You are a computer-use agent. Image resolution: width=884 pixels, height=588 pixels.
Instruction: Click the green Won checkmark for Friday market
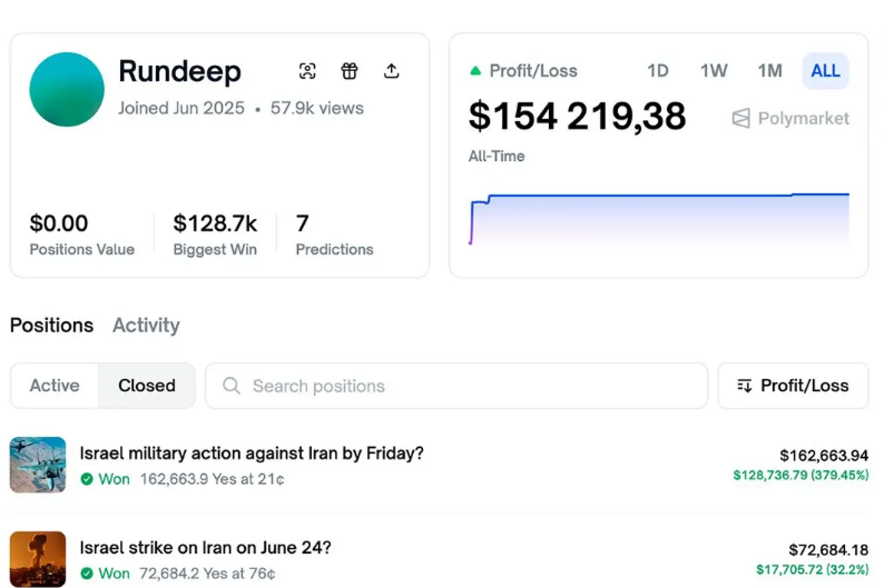point(87,479)
